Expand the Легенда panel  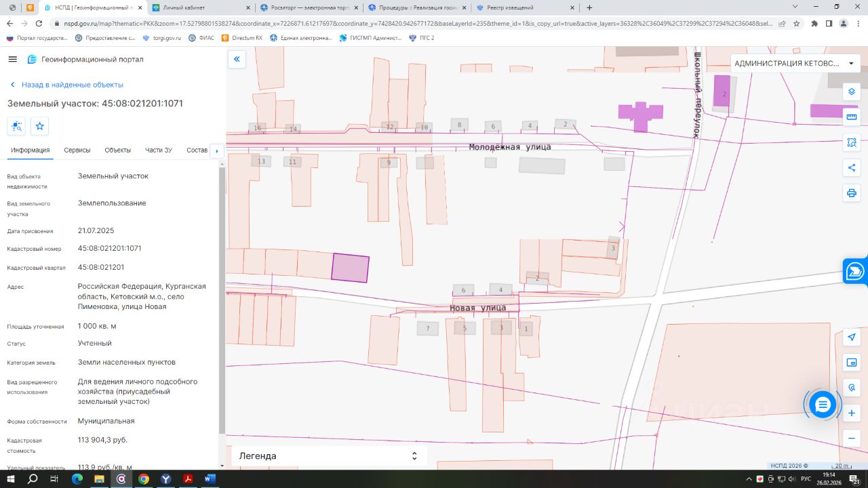(414, 456)
